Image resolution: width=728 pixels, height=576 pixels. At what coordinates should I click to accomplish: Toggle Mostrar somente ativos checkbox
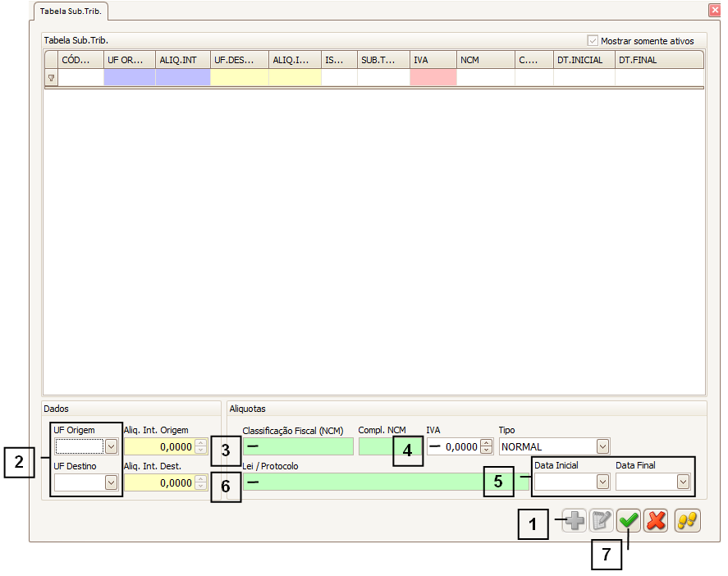click(x=593, y=40)
